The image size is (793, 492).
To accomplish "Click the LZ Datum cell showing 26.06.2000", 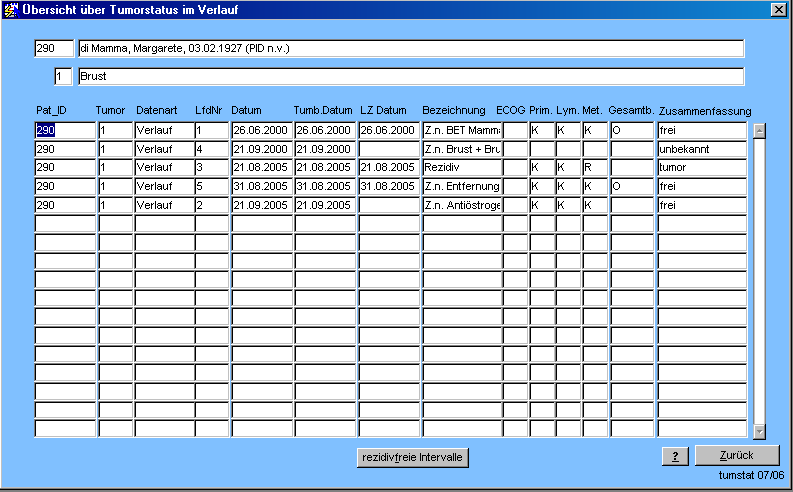I will click(x=388, y=130).
